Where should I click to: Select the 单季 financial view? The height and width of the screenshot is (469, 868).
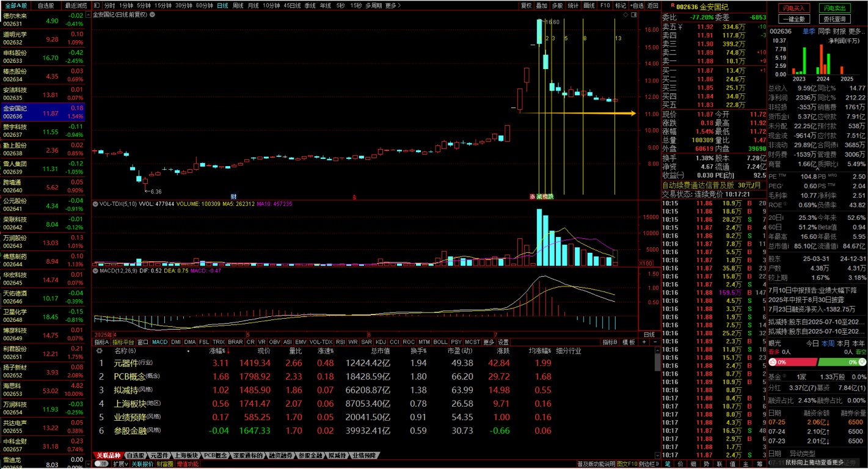click(809, 31)
